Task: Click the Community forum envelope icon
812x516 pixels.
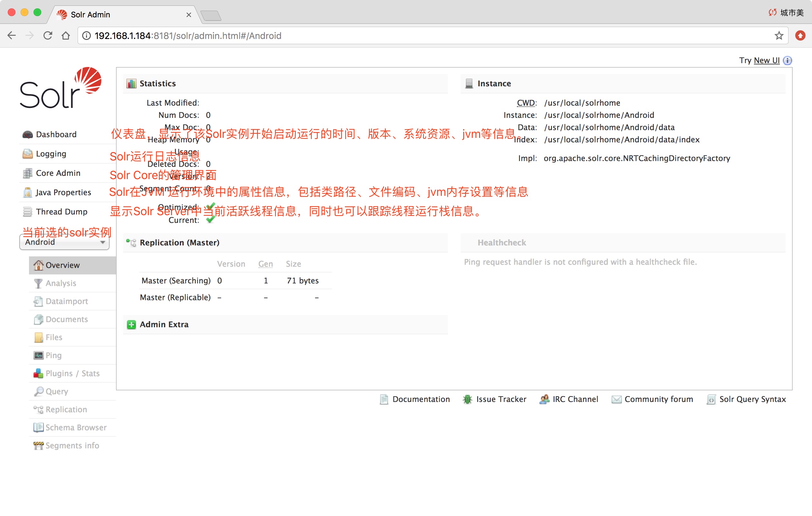Action: (x=616, y=399)
